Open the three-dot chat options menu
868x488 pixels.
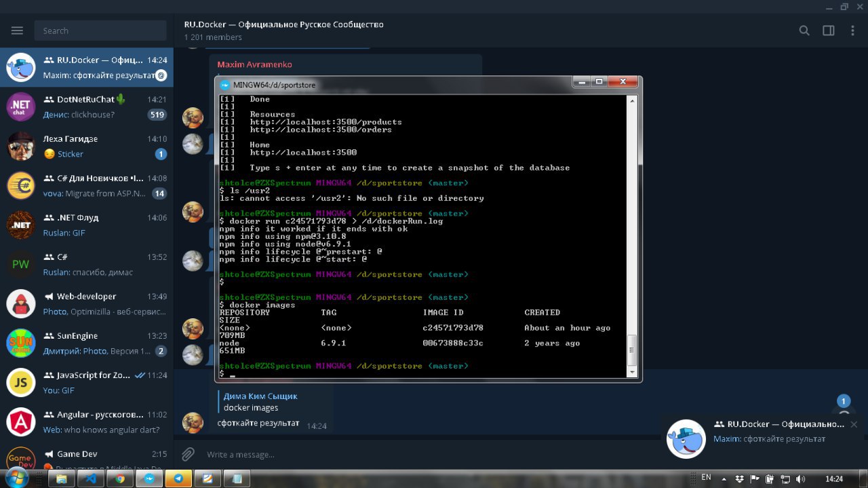point(852,31)
